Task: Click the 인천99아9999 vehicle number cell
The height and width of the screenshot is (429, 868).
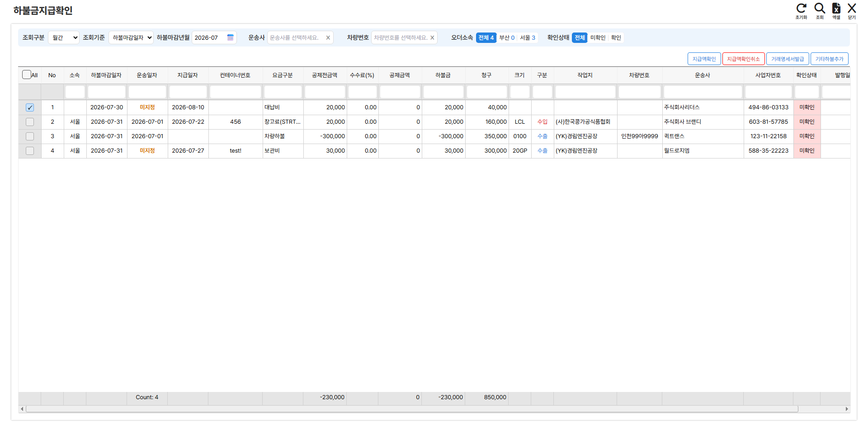Action: (640, 136)
